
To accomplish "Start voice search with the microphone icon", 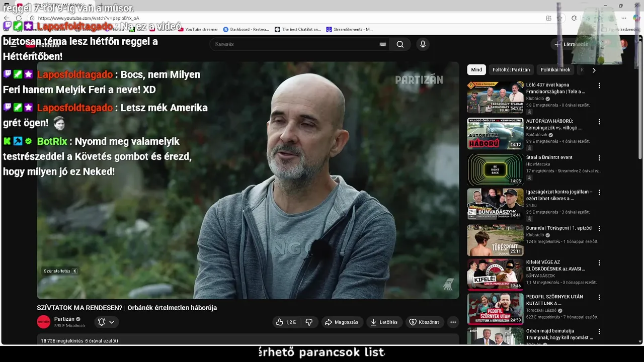I will [x=423, y=44].
